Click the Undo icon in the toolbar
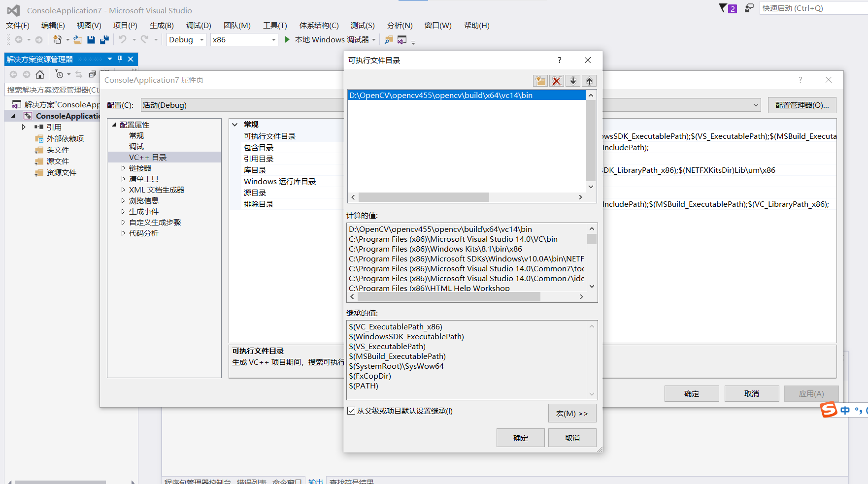Image resolution: width=868 pixels, height=484 pixels. click(x=122, y=40)
